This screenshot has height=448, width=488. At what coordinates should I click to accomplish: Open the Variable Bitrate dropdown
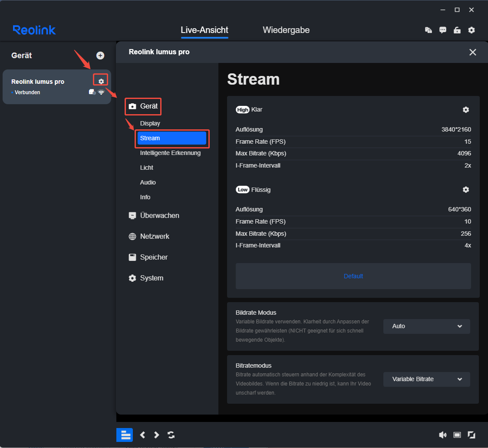(x=426, y=379)
